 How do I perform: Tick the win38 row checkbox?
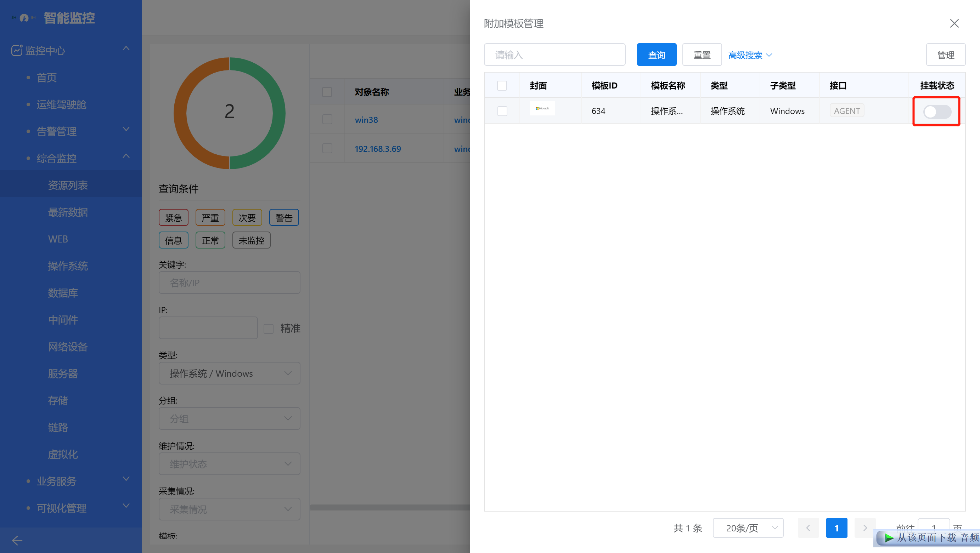(x=327, y=119)
